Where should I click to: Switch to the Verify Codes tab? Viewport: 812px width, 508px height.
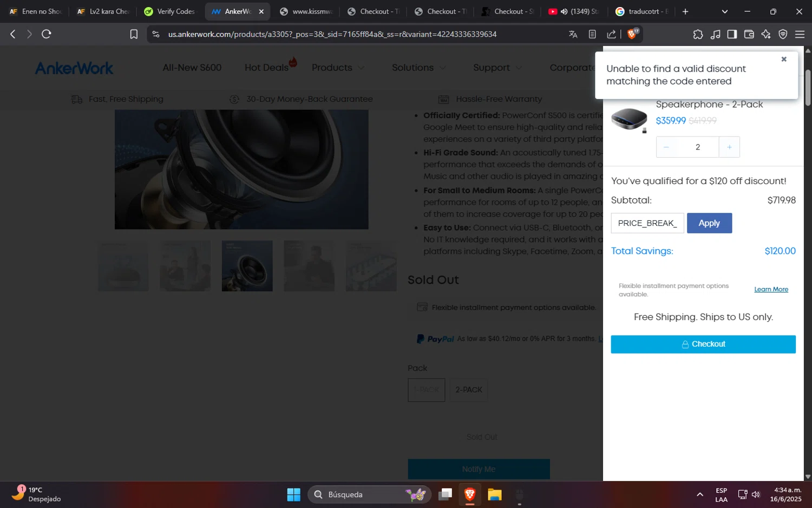170,11
